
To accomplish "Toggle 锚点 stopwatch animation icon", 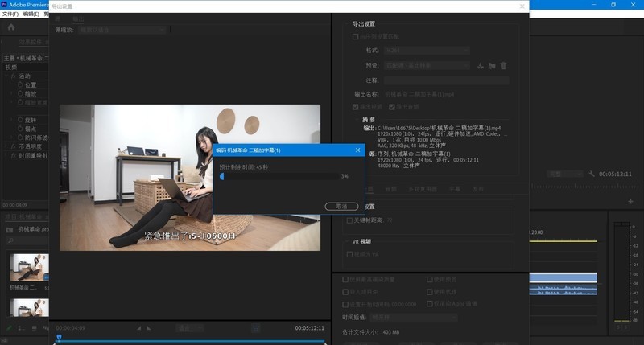I will 20,129.
